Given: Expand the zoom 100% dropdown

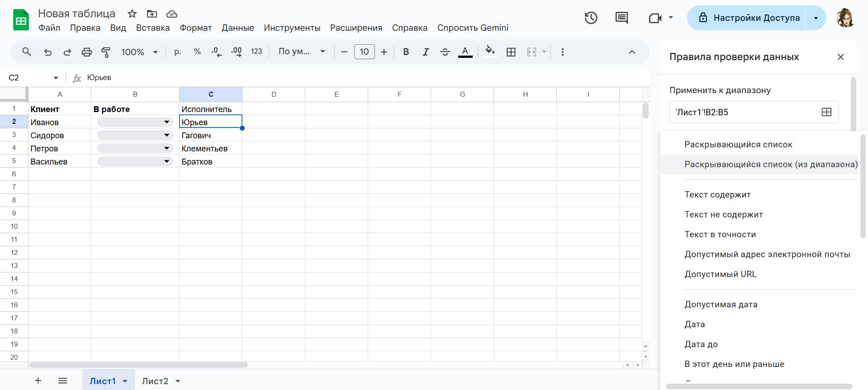Looking at the screenshot, I should point(139,52).
